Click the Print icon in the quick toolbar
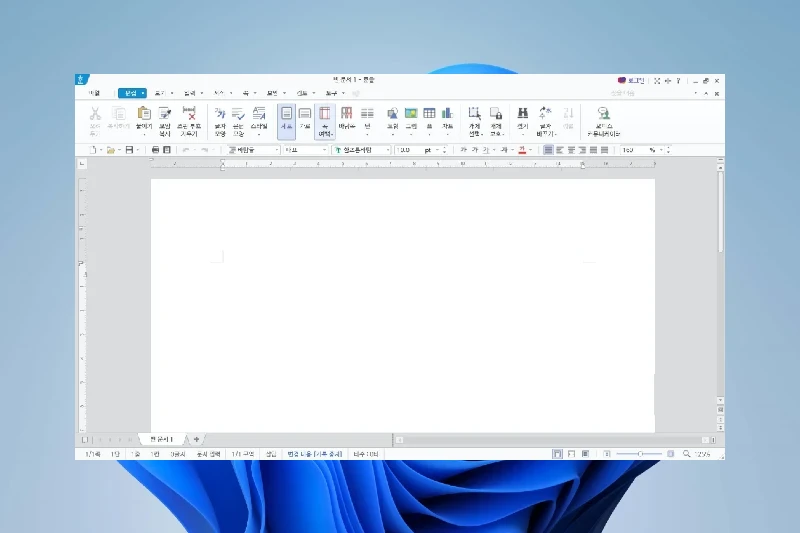Image resolution: width=800 pixels, height=533 pixels. 155,150
